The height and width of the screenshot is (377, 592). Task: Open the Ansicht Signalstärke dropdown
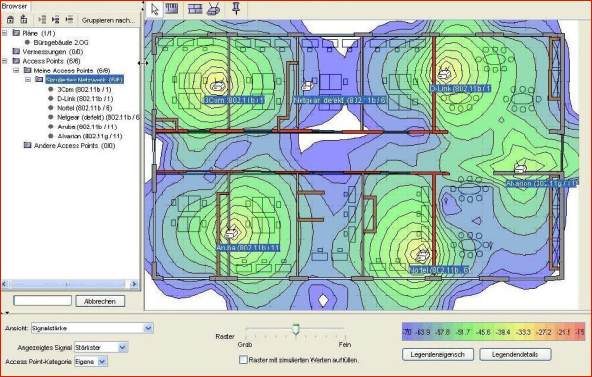point(148,328)
